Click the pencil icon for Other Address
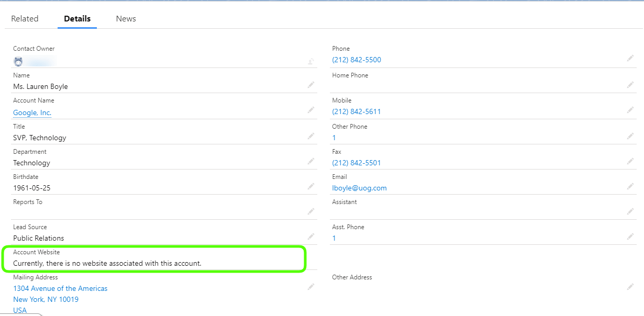This screenshot has height=316, width=644. (630, 287)
